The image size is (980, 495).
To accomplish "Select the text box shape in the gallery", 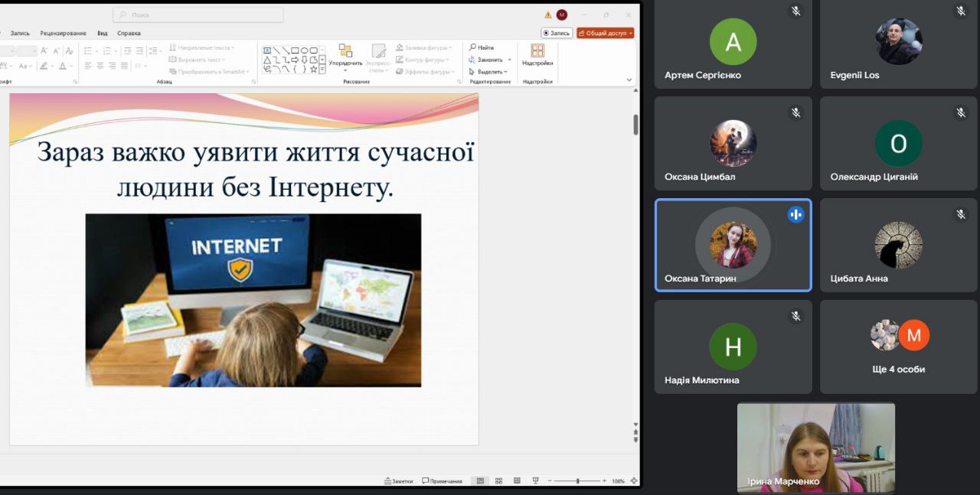I will click(267, 50).
